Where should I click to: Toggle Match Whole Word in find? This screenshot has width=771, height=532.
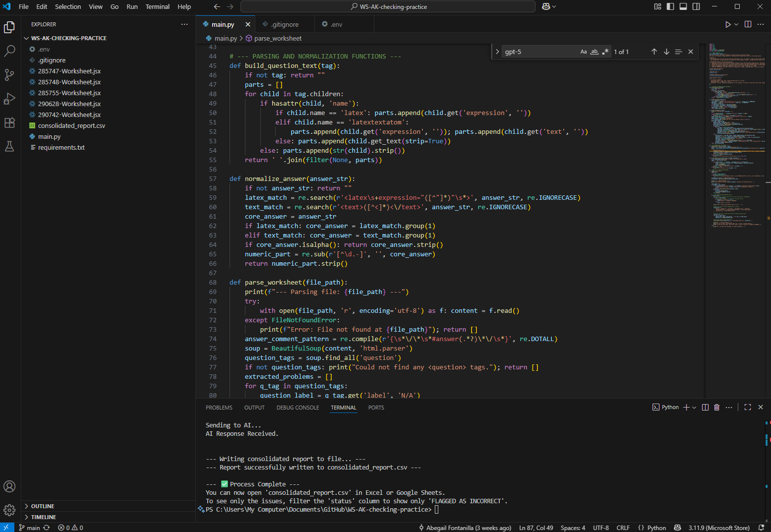(x=594, y=52)
